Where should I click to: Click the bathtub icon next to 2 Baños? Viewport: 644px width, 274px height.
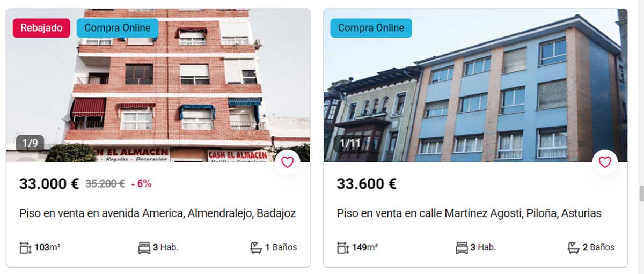tap(574, 247)
